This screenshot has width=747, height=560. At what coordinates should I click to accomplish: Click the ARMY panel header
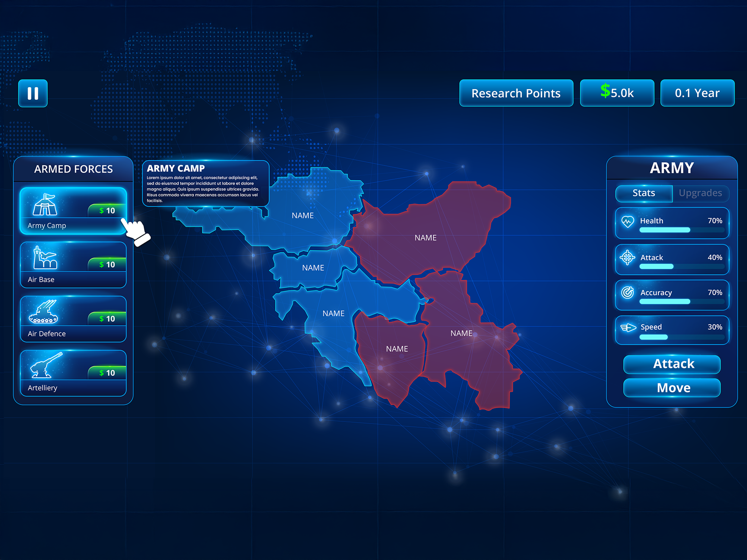tap(672, 168)
